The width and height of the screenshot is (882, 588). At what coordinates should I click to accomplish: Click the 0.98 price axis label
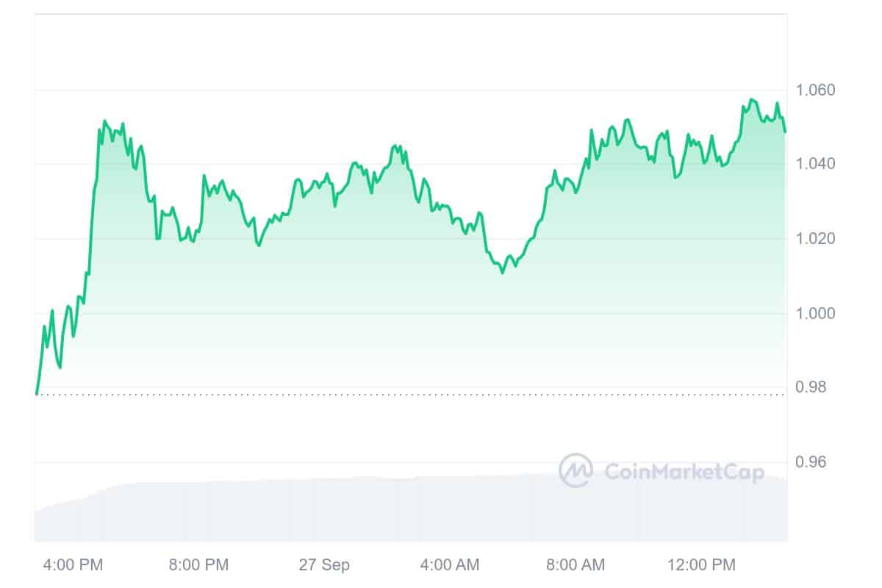(812, 387)
